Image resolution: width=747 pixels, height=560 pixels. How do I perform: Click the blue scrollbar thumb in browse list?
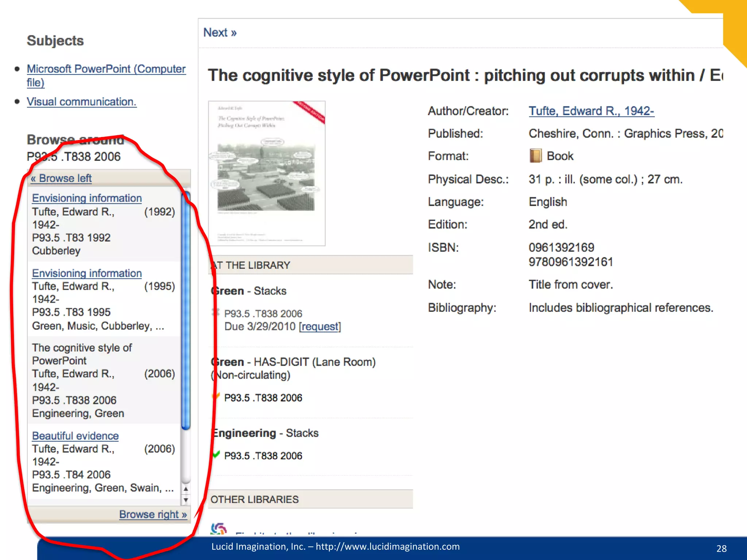(x=186, y=310)
